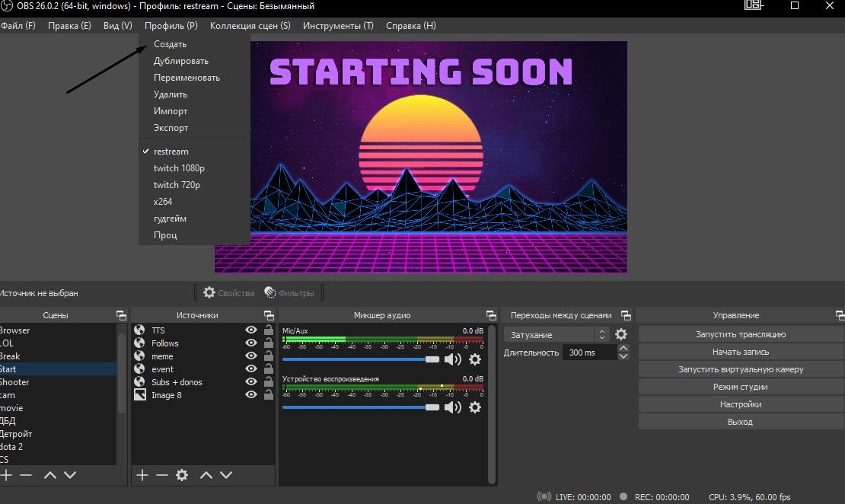
Task: Remove selected source with minus icon
Action: pyautogui.click(x=161, y=475)
